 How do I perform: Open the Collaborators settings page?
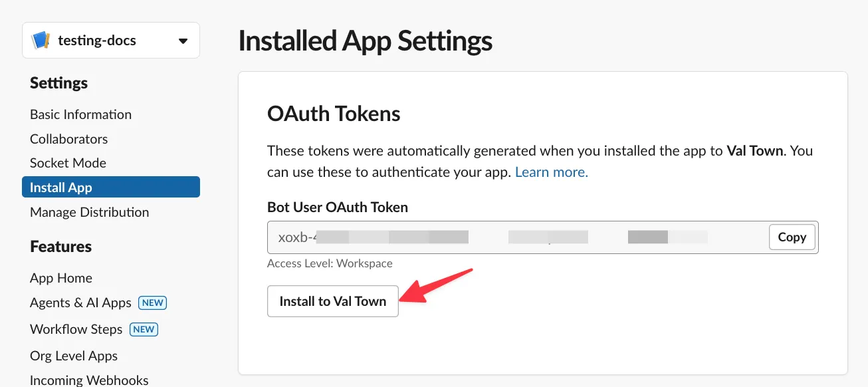coord(68,139)
